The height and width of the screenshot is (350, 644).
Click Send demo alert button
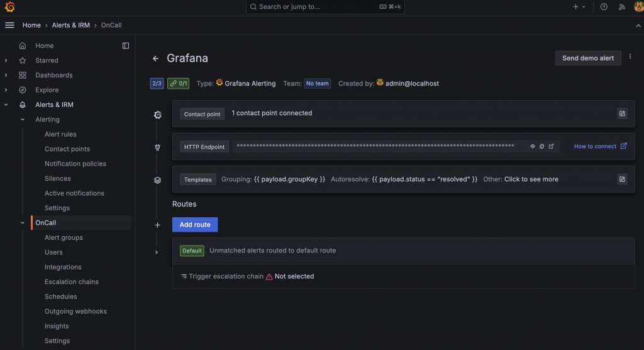click(x=588, y=58)
